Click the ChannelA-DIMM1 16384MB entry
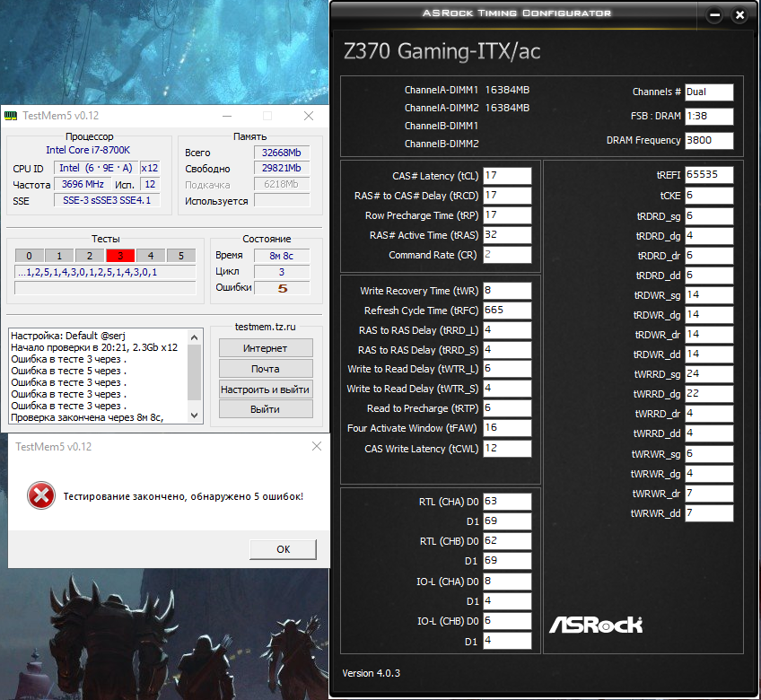This screenshot has width=761, height=700. coord(467,90)
